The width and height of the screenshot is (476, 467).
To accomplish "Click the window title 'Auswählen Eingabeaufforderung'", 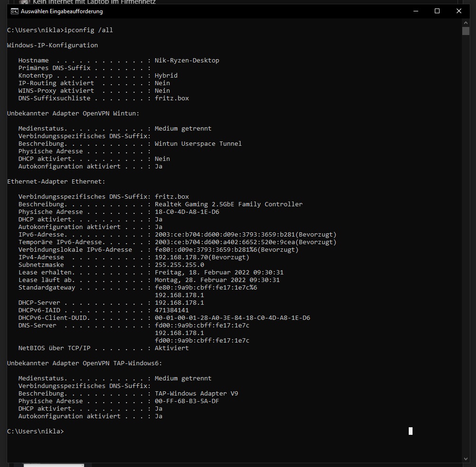I will [x=62, y=11].
